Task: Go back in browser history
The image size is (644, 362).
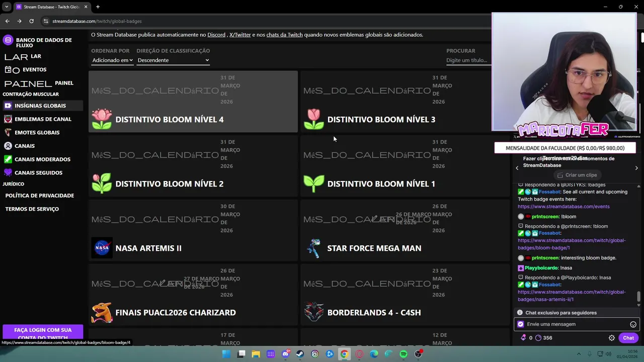Action: click(x=7, y=21)
